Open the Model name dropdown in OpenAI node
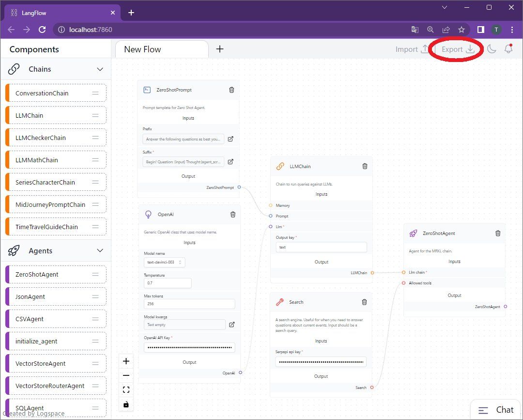Screen dimensions: 523x420 [164, 262]
